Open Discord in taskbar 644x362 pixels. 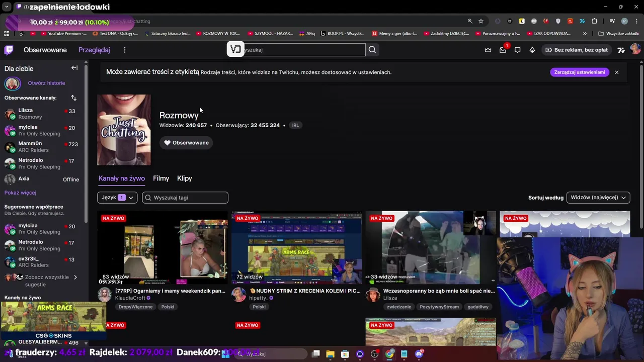click(x=419, y=354)
